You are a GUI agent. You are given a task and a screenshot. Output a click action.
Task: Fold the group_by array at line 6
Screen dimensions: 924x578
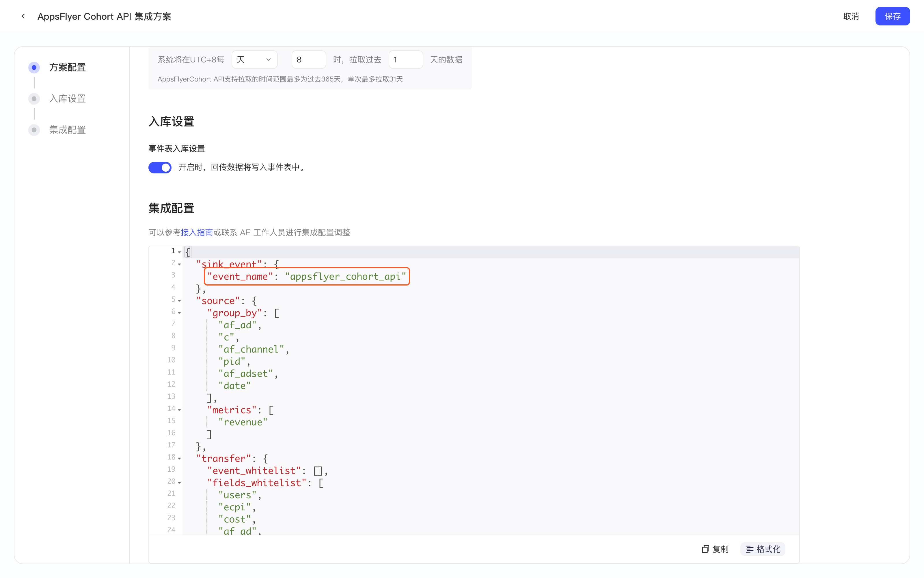tap(179, 313)
